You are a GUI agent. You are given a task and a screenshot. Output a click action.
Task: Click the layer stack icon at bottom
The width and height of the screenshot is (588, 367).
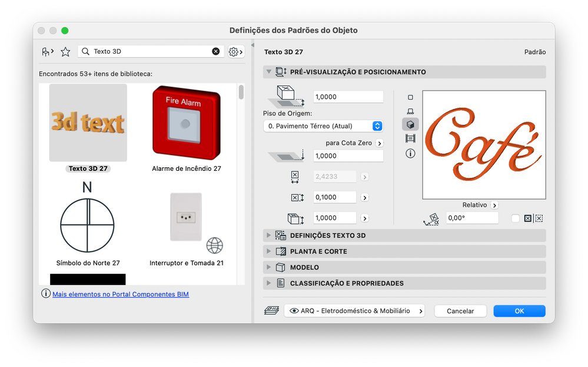(x=271, y=310)
